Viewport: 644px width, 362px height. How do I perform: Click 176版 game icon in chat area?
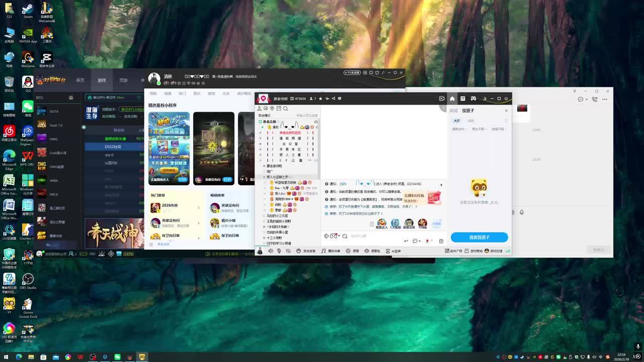423,224
